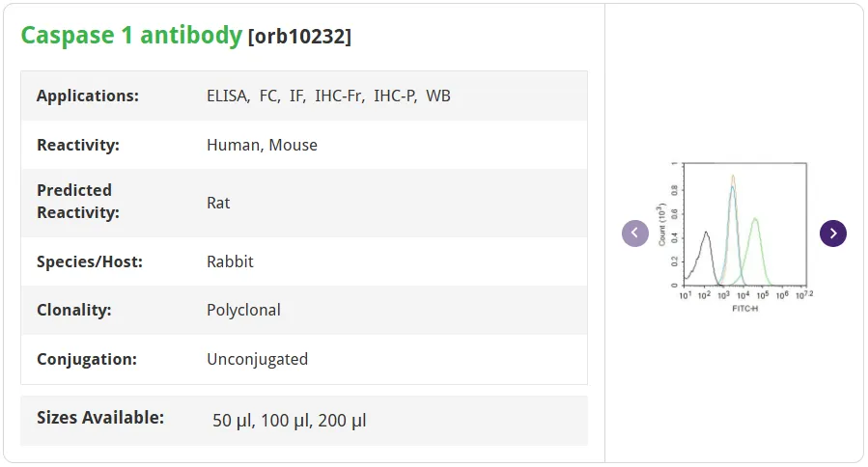Select the WB application entry
This screenshot has width=868, height=467.
click(438, 96)
